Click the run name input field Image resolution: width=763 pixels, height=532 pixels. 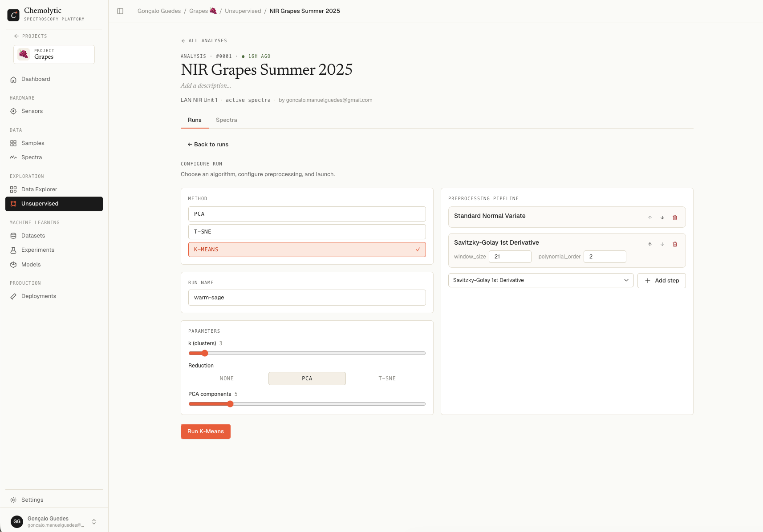(307, 298)
